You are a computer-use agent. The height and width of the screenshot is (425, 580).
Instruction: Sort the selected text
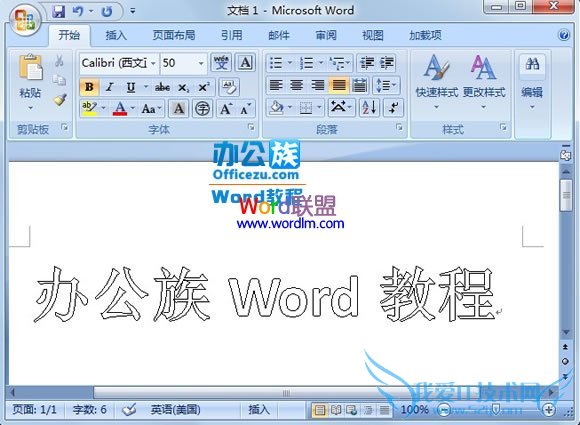pyautogui.click(x=369, y=108)
